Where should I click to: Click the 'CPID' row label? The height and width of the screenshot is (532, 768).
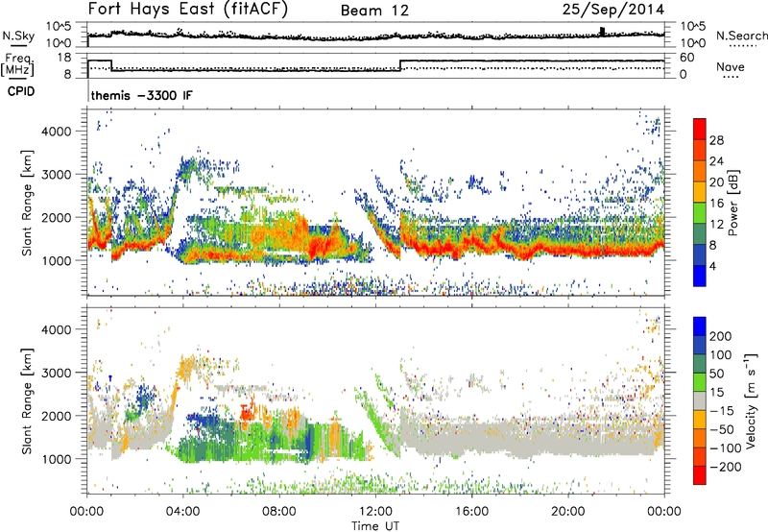pyautogui.click(x=21, y=91)
